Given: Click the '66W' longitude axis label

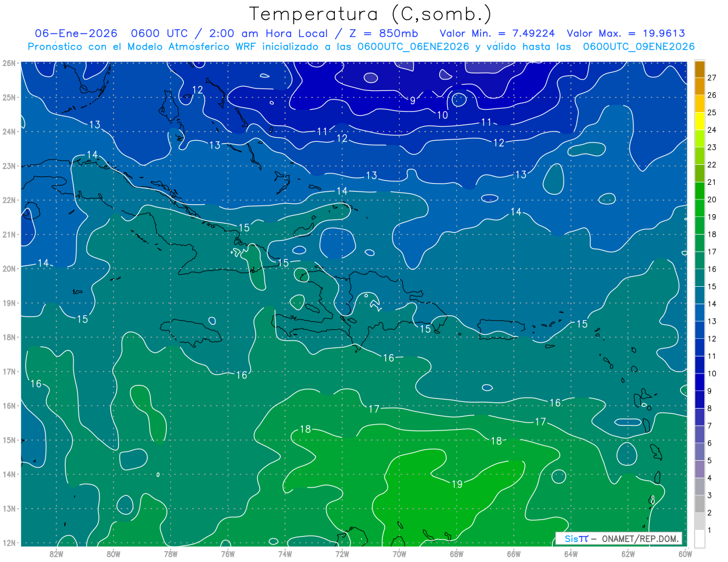Looking at the screenshot, I should pos(514,554).
